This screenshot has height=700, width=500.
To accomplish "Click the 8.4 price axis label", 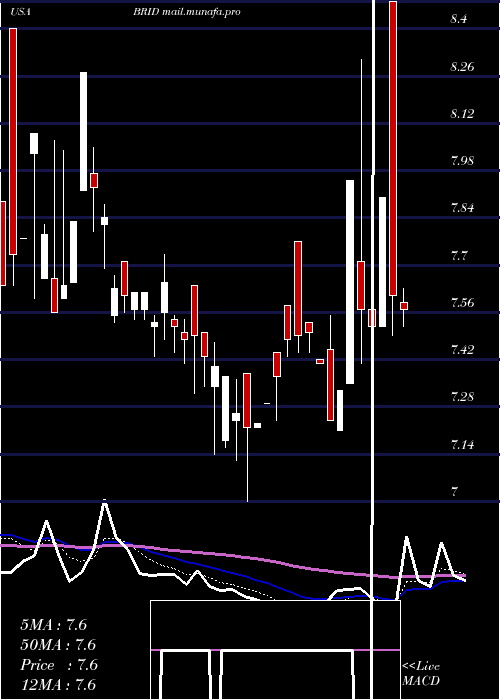I will [459, 19].
